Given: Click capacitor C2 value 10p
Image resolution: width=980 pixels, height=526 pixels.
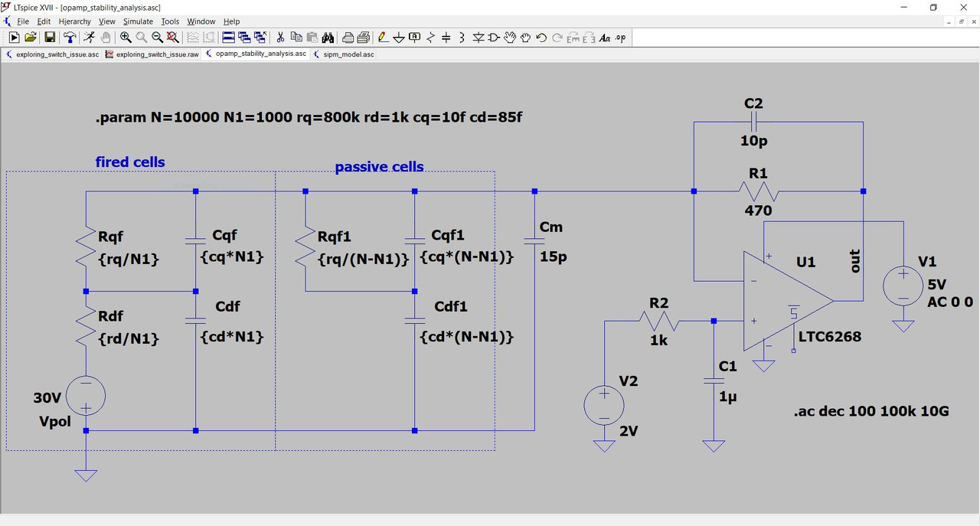Looking at the screenshot, I should (x=753, y=141).
